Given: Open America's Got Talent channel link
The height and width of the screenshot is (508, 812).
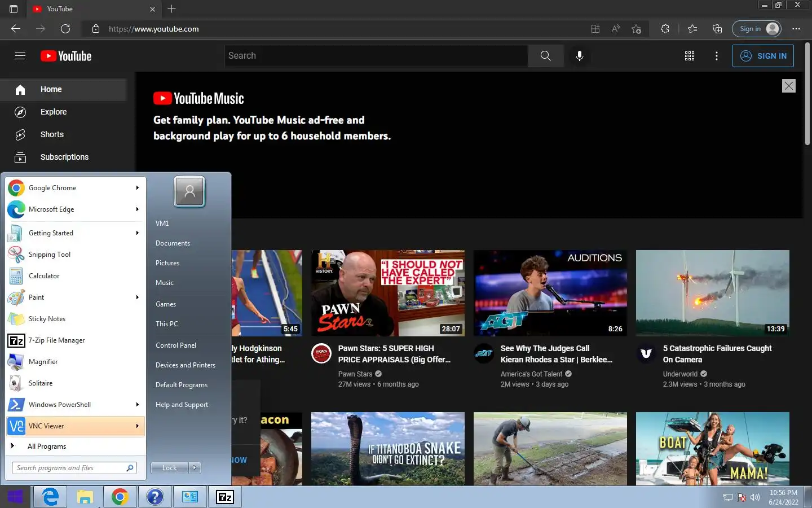Looking at the screenshot, I should (x=531, y=374).
